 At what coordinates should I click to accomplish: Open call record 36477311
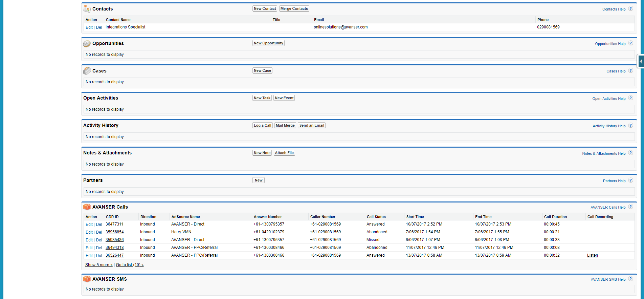tap(114, 224)
